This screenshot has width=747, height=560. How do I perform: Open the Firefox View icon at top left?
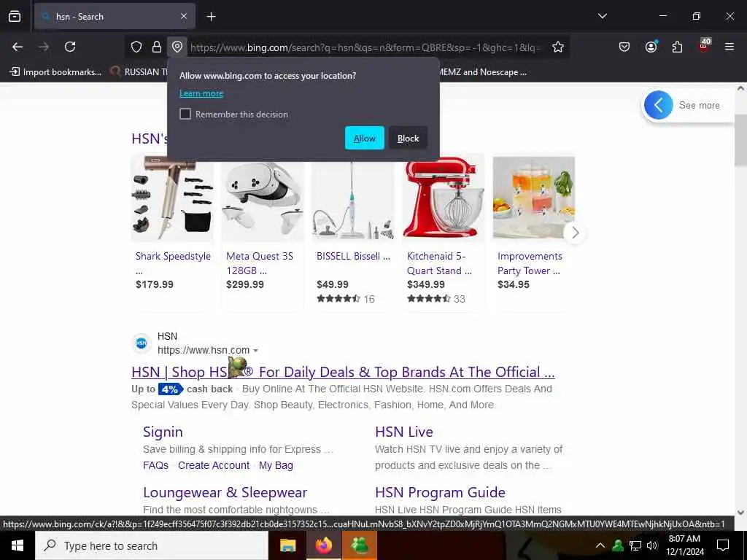click(x=15, y=16)
